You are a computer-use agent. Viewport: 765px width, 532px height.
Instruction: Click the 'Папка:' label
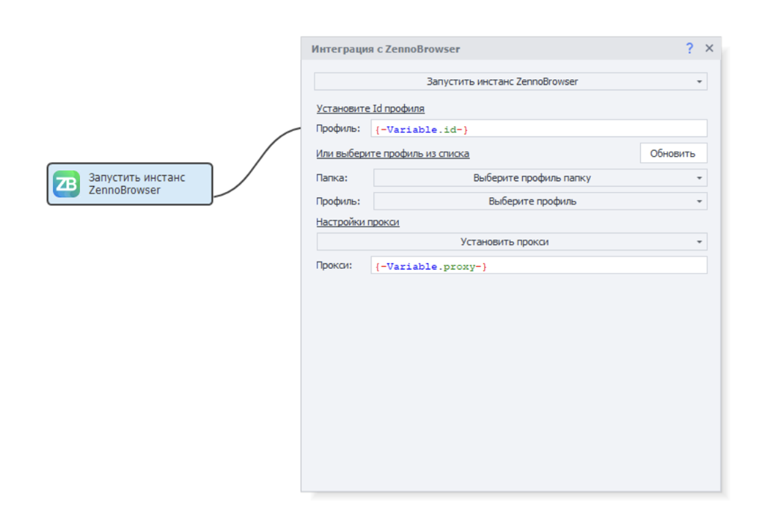(x=332, y=178)
